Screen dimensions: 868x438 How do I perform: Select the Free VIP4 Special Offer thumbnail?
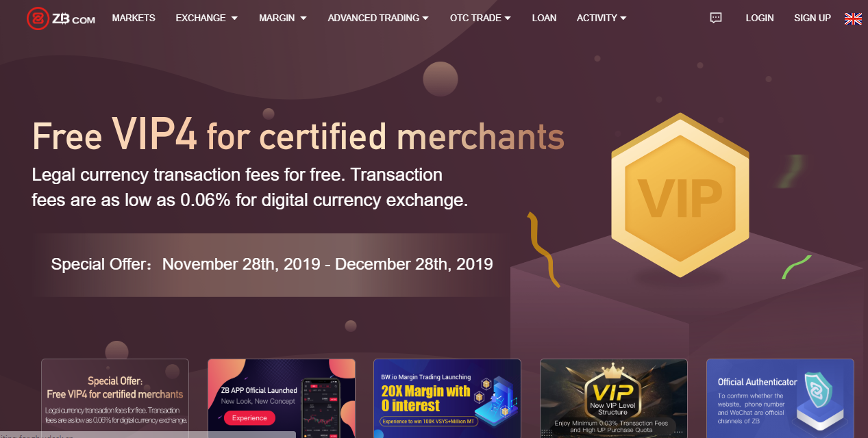(x=115, y=398)
